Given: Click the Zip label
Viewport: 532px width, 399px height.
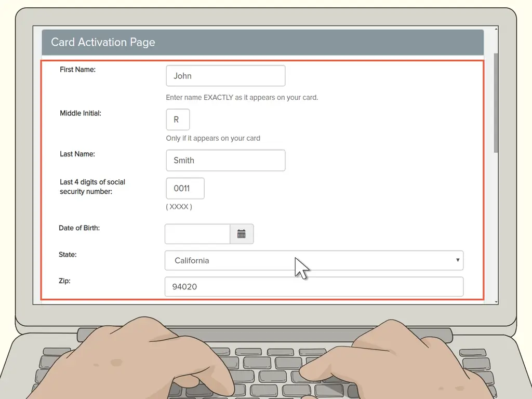Looking at the screenshot, I should tap(64, 281).
